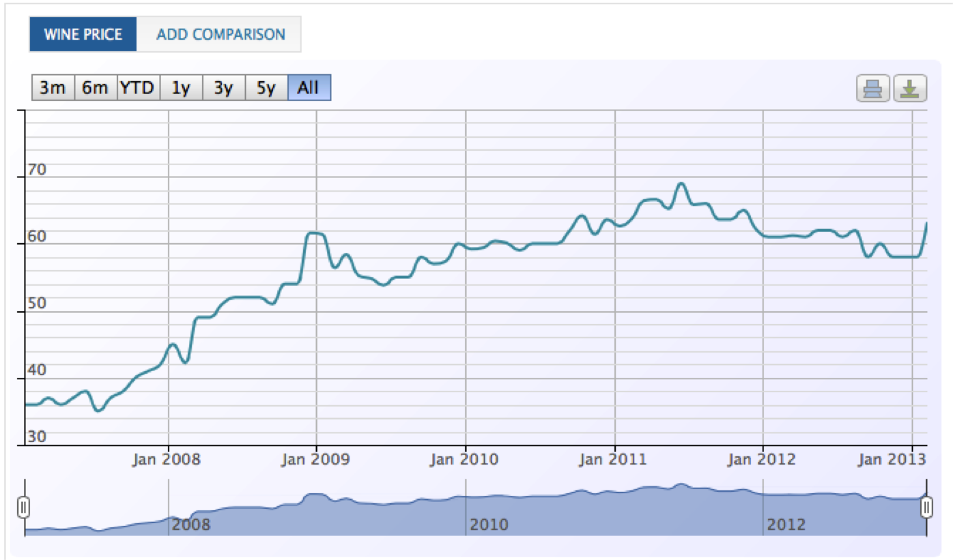
Task: Choose the YTD range option
Action: click(x=138, y=88)
